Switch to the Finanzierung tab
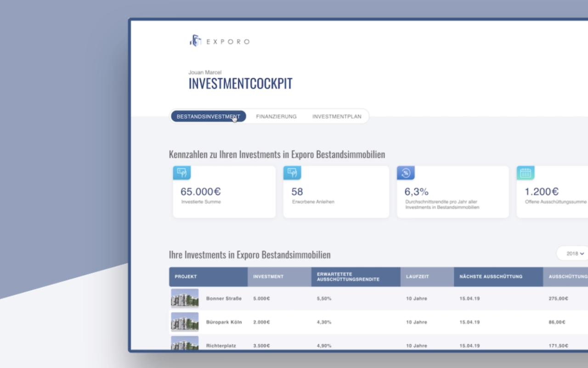 point(276,116)
